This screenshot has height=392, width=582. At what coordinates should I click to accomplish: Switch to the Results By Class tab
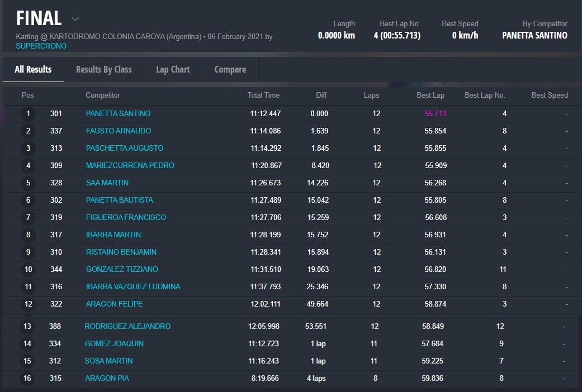click(x=103, y=69)
